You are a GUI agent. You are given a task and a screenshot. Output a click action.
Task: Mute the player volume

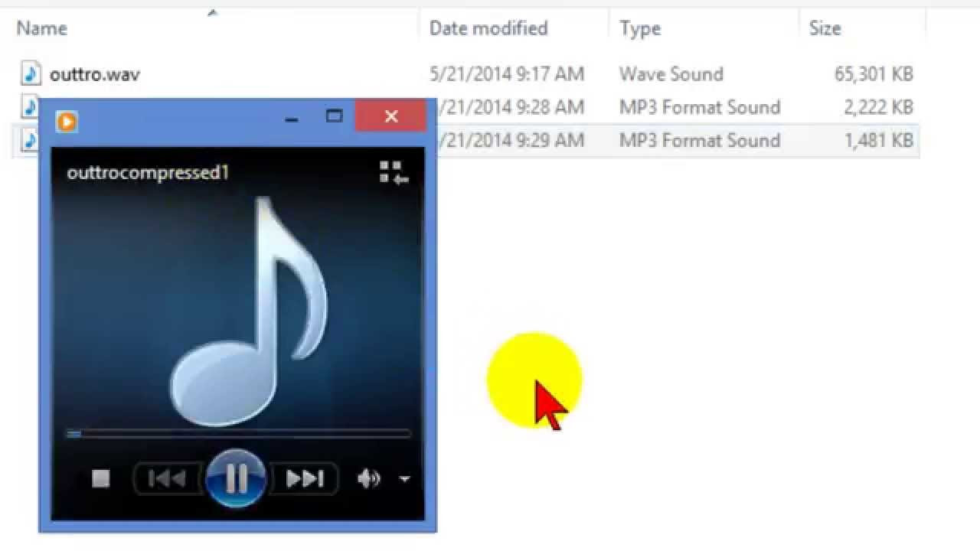[x=369, y=479]
